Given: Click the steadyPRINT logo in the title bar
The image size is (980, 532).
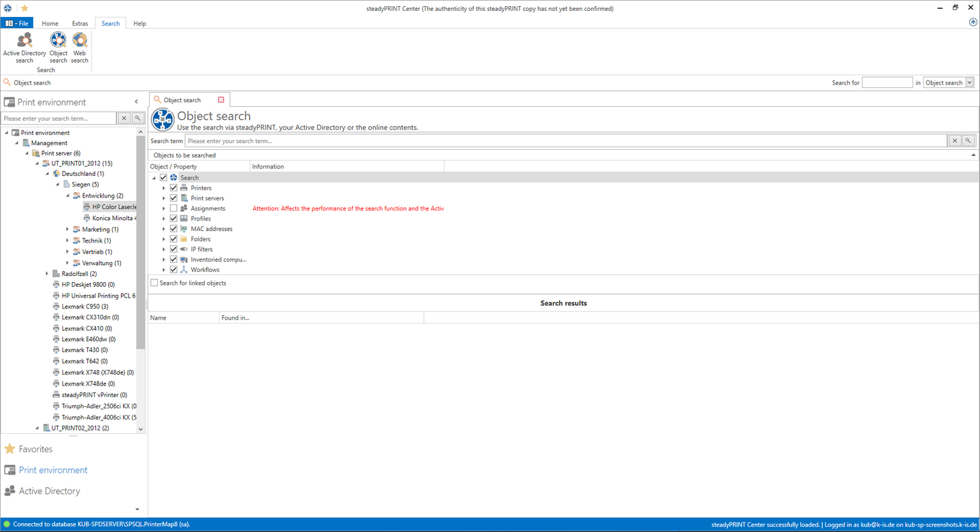Looking at the screenshot, I should click(x=8, y=8).
